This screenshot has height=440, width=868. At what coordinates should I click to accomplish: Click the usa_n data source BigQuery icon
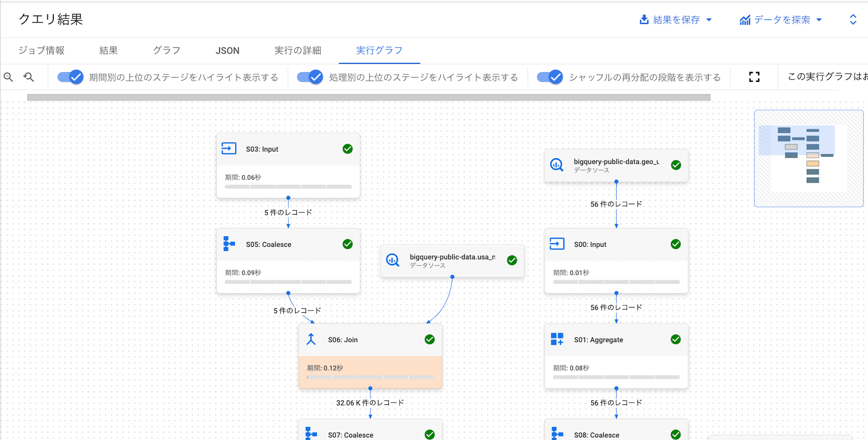(393, 260)
